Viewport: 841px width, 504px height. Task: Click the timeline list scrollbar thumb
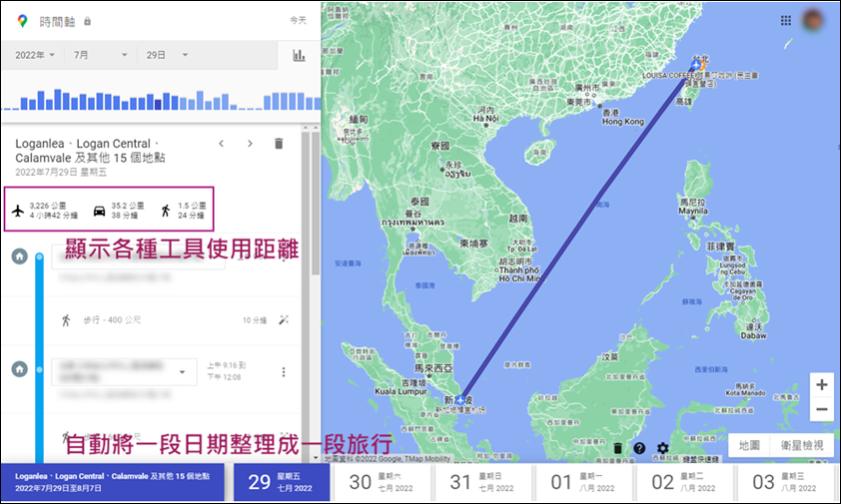tap(316, 203)
